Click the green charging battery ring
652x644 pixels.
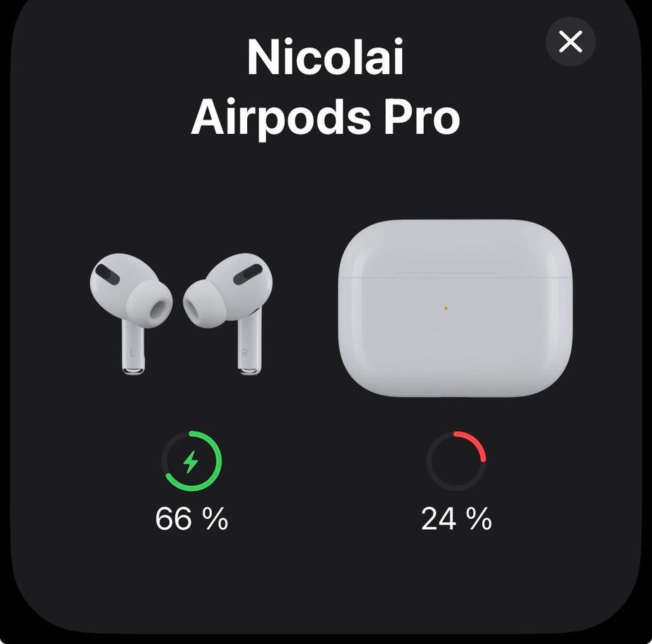[192, 461]
